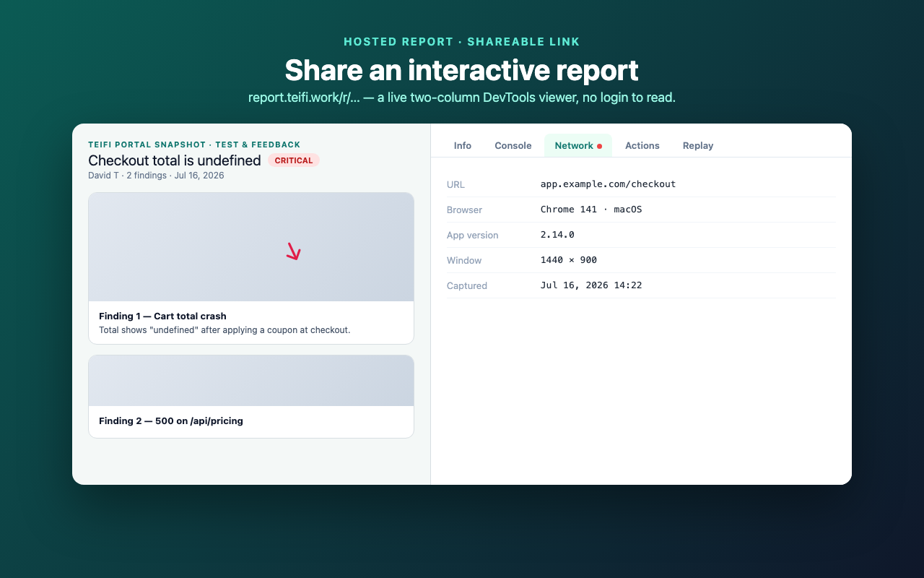Image resolution: width=924 pixels, height=578 pixels.
Task: Click the Browser row label
Action: click(464, 210)
